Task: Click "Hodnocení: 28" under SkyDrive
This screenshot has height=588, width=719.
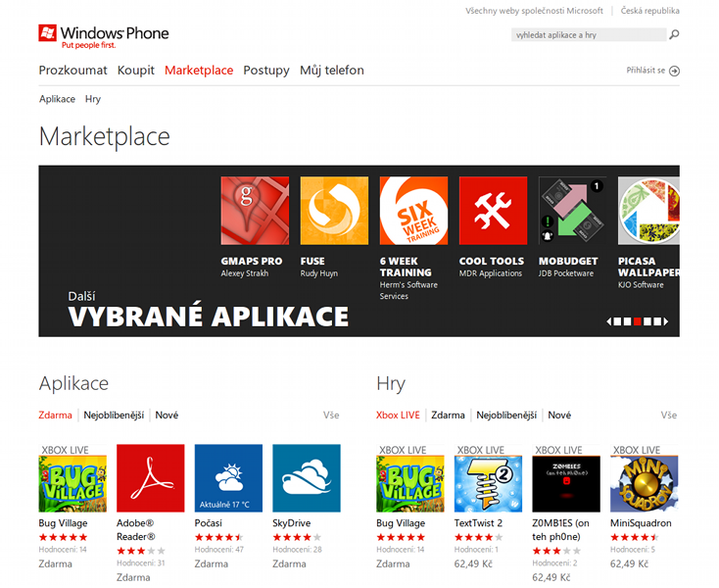Action: click(297, 550)
